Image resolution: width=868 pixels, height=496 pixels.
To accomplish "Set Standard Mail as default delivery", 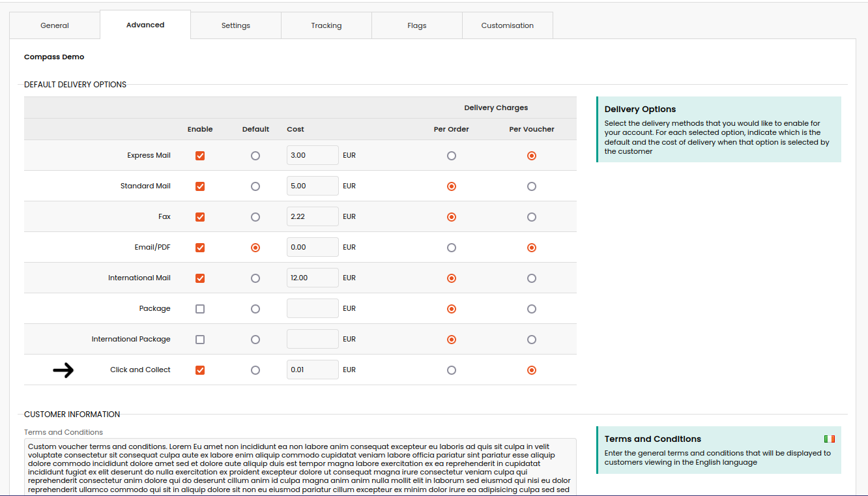I will point(255,186).
